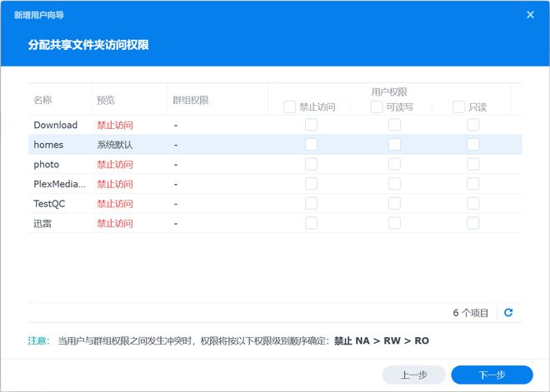Select the PlexMedia... folder name

pyautogui.click(x=60, y=184)
